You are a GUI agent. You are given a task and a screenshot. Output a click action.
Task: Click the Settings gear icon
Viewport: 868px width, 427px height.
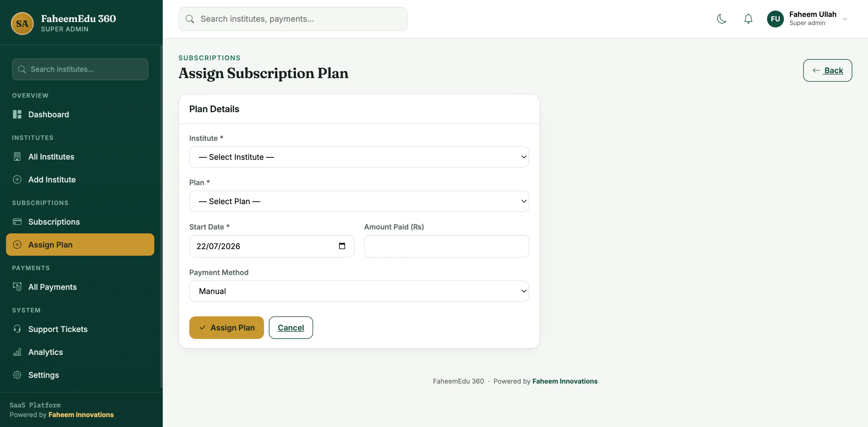point(17,375)
